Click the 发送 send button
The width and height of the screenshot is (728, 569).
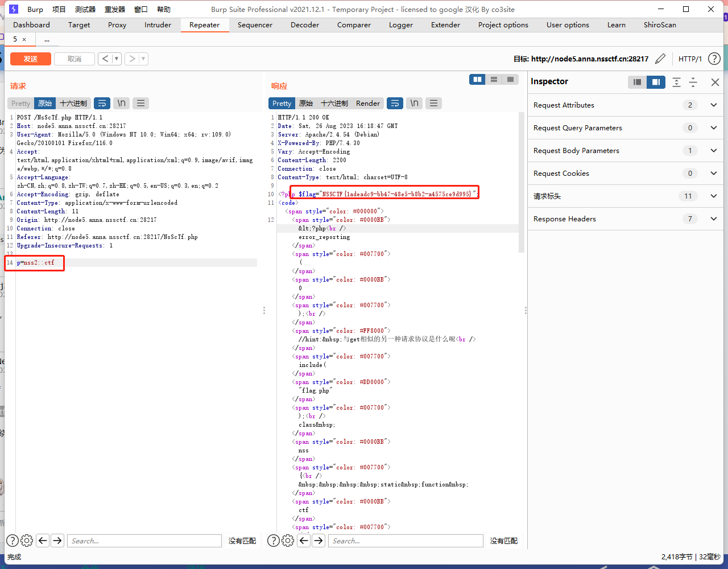pyautogui.click(x=31, y=59)
